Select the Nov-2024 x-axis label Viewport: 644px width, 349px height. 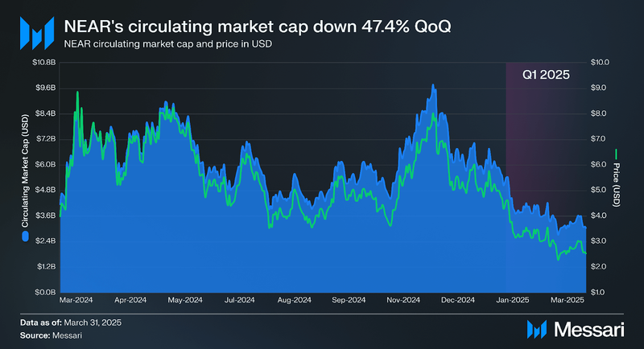pyautogui.click(x=403, y=300)
